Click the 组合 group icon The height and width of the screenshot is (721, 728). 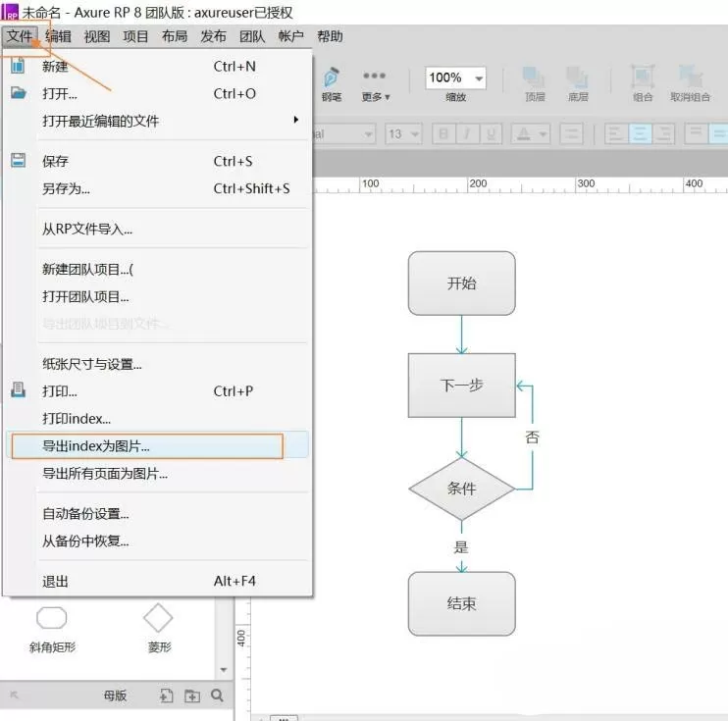pos(642,77)
